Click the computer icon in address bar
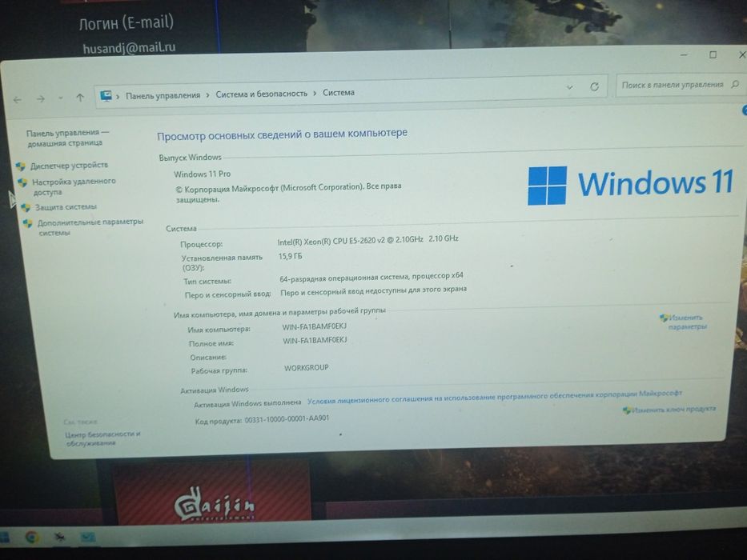747x560 pixels. [106, 96]
